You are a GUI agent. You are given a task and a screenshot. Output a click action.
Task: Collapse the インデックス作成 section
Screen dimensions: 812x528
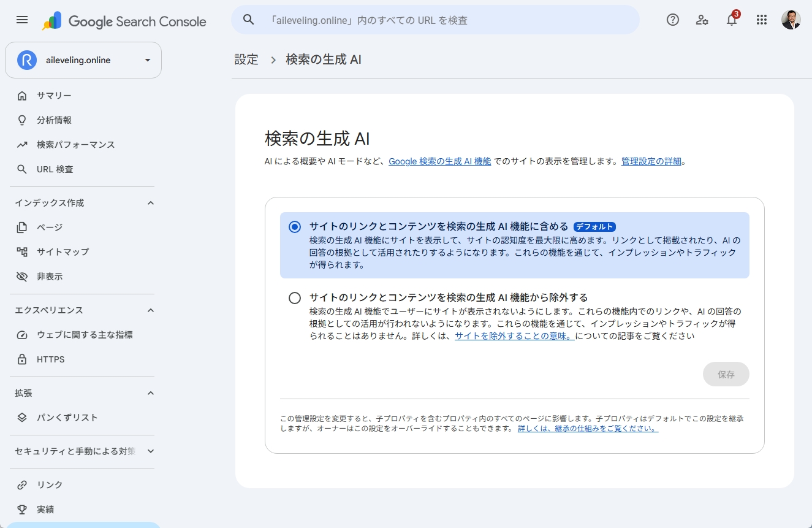[151, 203]
